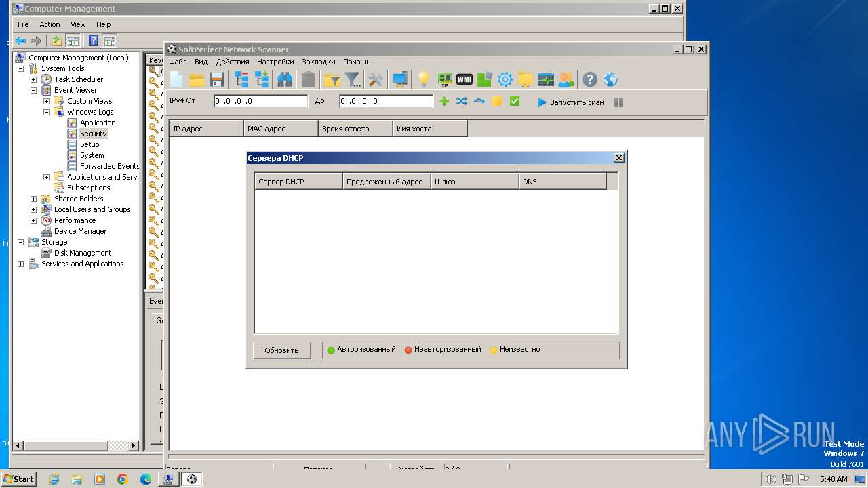
Task: Click the До end address field
Action: (386, 101)
